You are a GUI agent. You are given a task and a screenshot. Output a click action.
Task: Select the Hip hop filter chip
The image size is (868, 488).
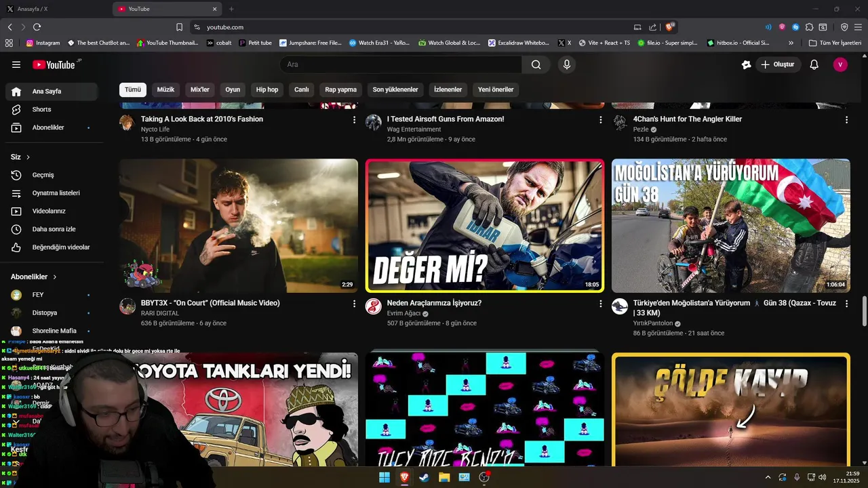pyautogui.click(x=267, y=89)
